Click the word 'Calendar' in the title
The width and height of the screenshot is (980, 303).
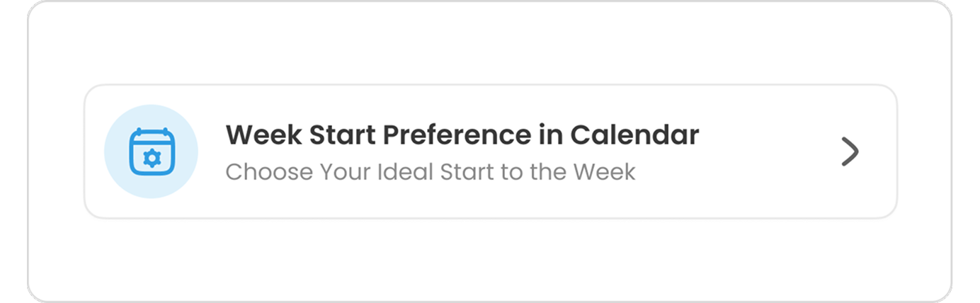click(x=635, y=135)
